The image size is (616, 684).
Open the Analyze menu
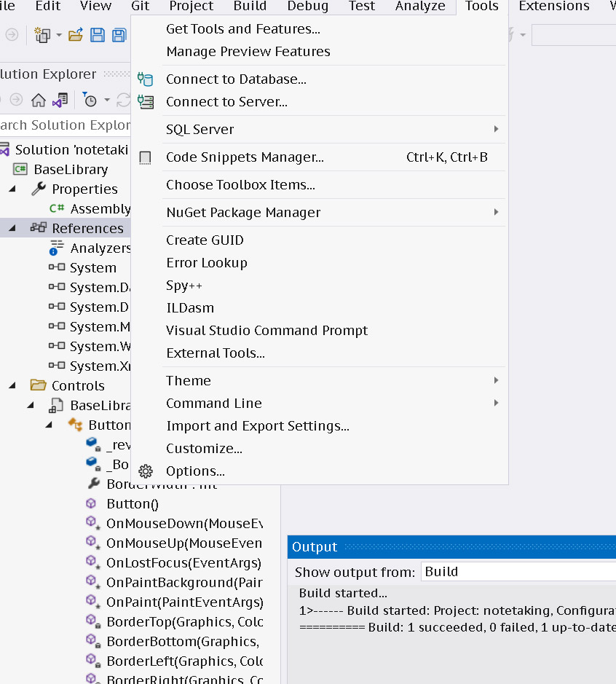pyautogui.click(x=420, y=6)
